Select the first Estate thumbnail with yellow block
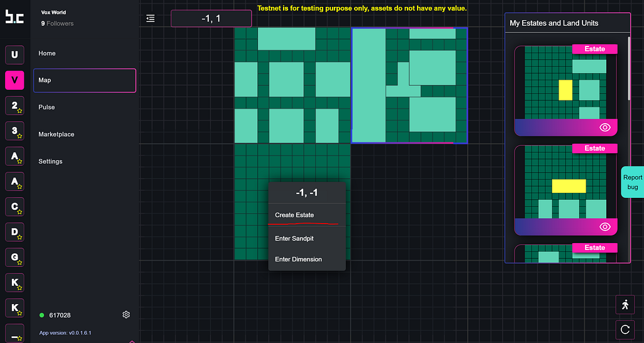 coord(565,82)
